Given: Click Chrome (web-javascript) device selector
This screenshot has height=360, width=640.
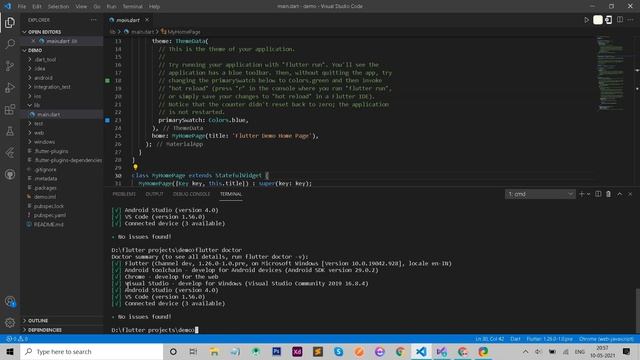Looking at the screenshot, I should pos(606,339).
